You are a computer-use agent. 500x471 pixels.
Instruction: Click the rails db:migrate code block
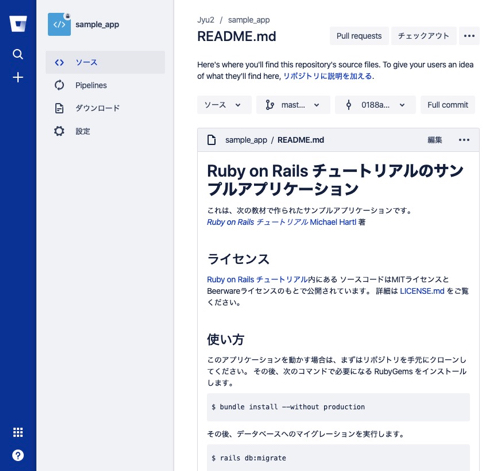tap(338, 458)
